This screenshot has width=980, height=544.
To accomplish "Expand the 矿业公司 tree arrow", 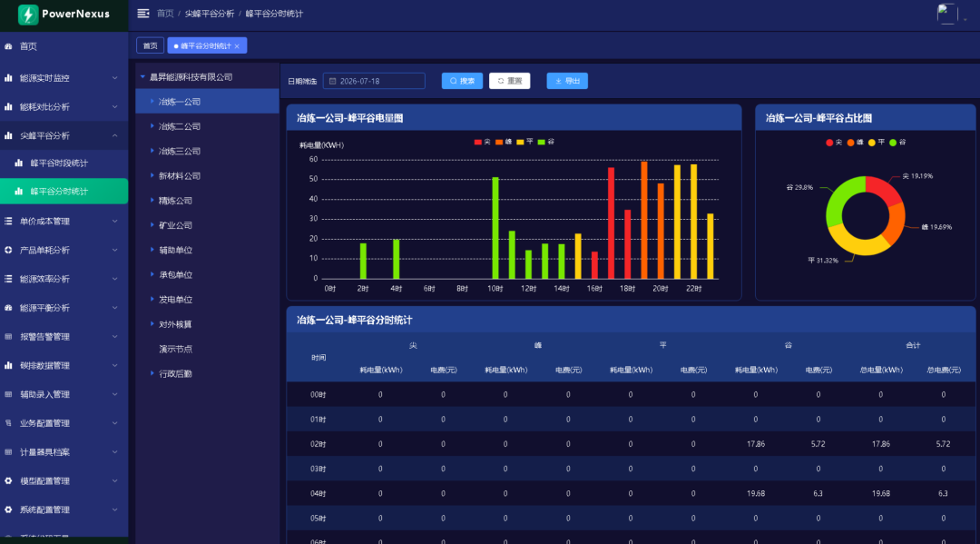I will 152,225.
